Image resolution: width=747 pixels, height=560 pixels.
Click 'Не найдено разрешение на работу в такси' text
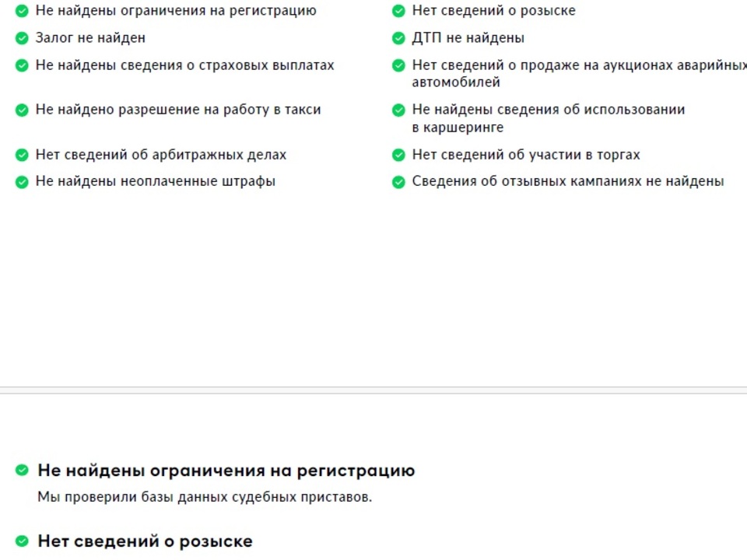[177, 110]
